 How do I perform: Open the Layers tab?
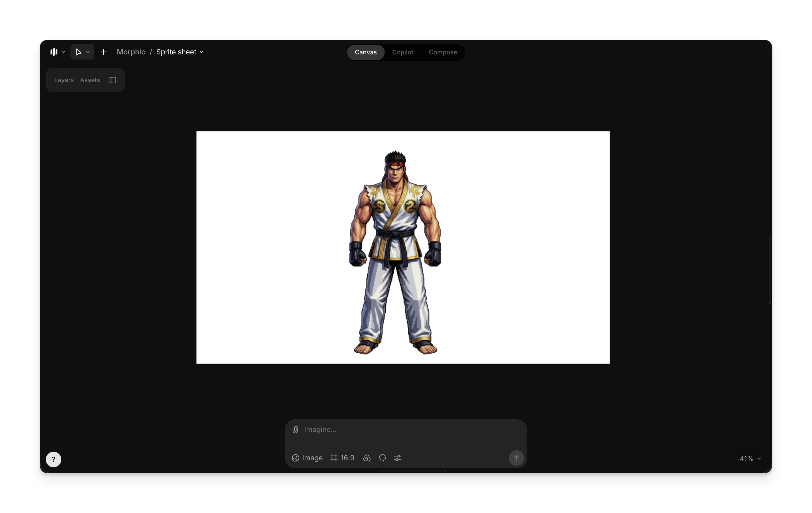point(64,80)
